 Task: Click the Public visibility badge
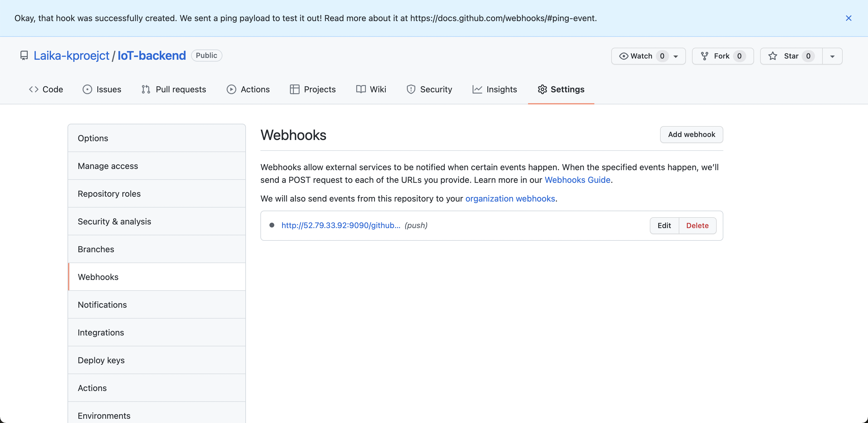point(206,55)
